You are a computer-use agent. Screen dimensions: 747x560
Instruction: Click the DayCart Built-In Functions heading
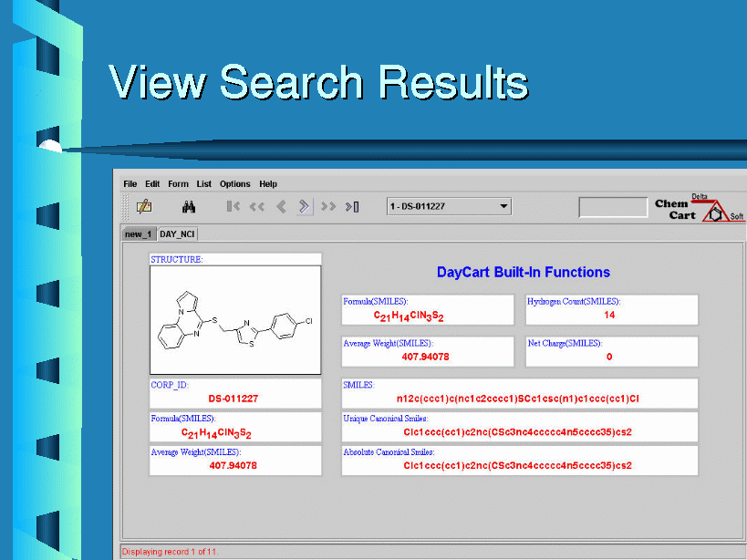tap(524, 272)
